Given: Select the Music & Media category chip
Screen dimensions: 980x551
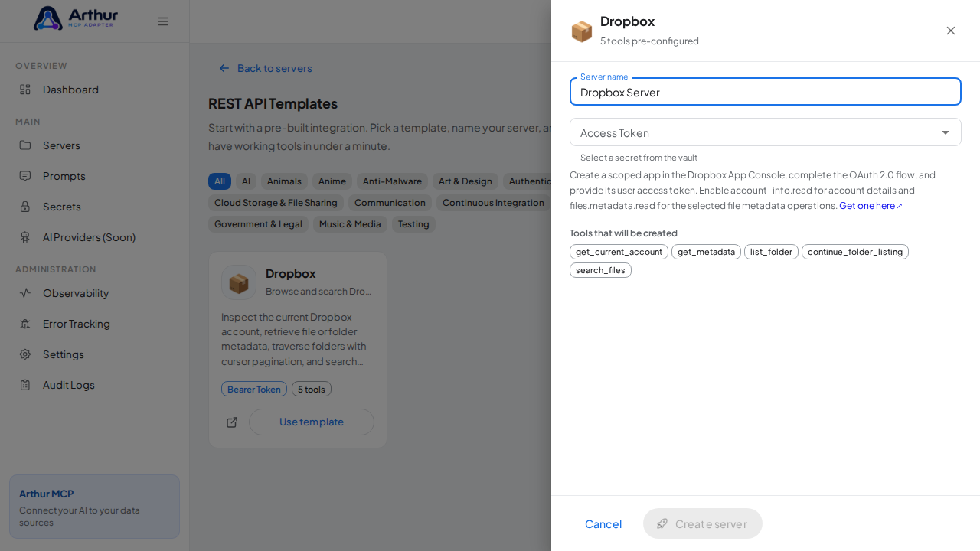Looking at the screenshot, I should tap(350, 224).
